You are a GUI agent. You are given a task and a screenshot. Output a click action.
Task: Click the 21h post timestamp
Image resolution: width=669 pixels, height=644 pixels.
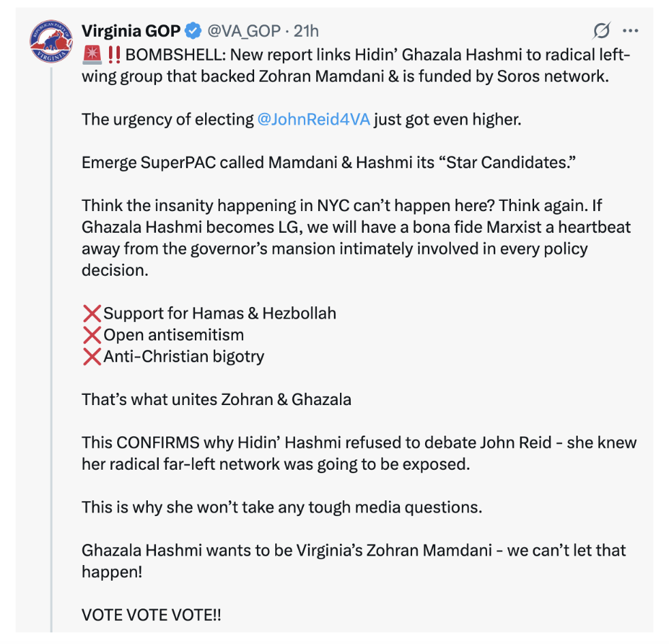click(x=306, y=31)
